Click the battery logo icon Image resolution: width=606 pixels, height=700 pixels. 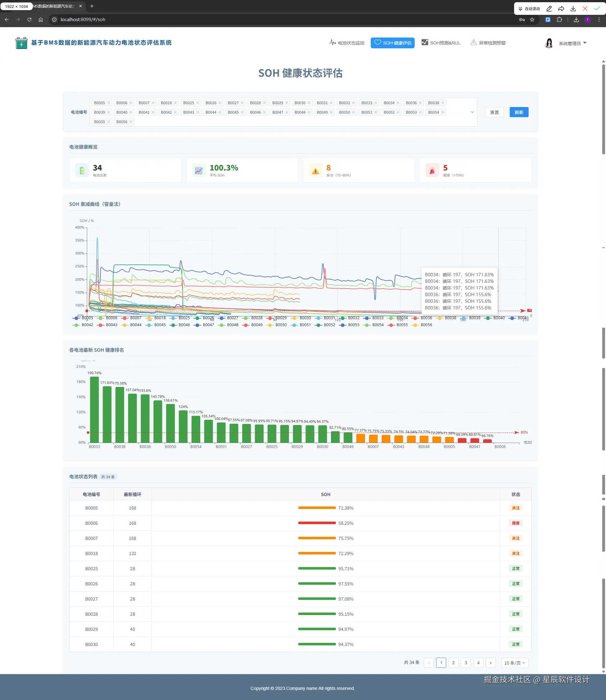pyautogui.click(x=21, y=43)
